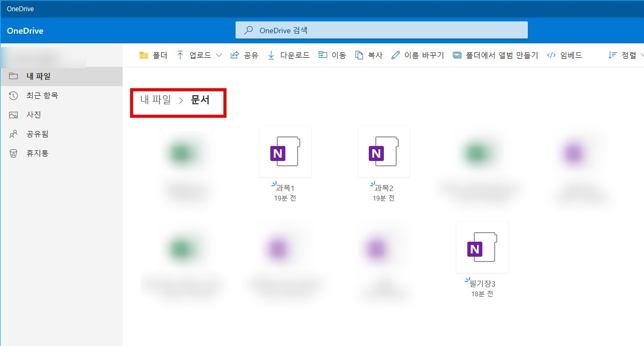Select 최근 항목 in the sidebar
The width and height of the screenshot is (644, 346).
point(61,96)
